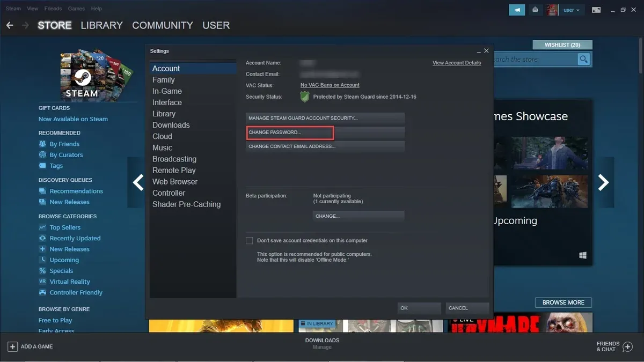The height and width of the screenshot is (362, 644).
Task: Select Broadcasting settings category
Action: [x=193, y=159]
